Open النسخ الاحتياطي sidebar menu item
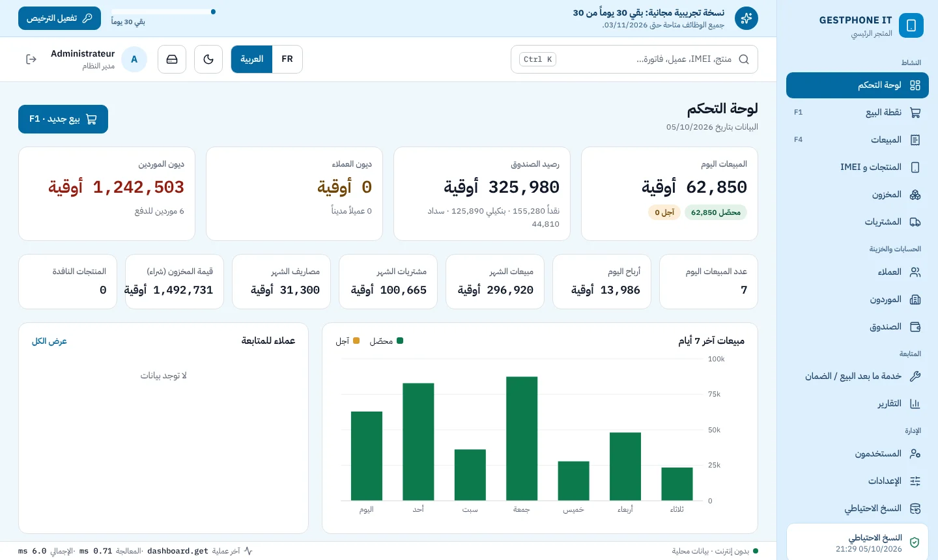 (x=857, y=509)
